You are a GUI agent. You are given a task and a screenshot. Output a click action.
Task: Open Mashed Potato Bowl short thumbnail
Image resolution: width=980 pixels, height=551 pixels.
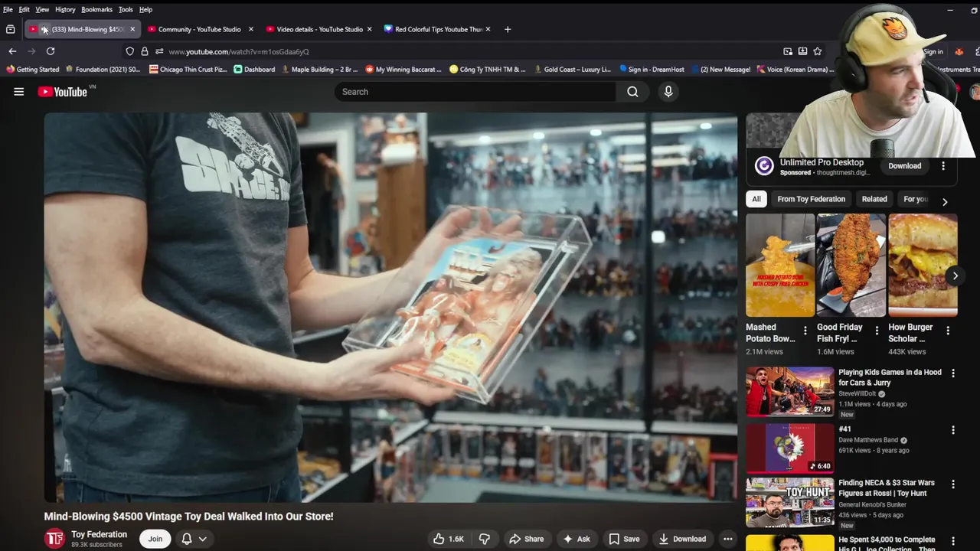pos(780,265)
